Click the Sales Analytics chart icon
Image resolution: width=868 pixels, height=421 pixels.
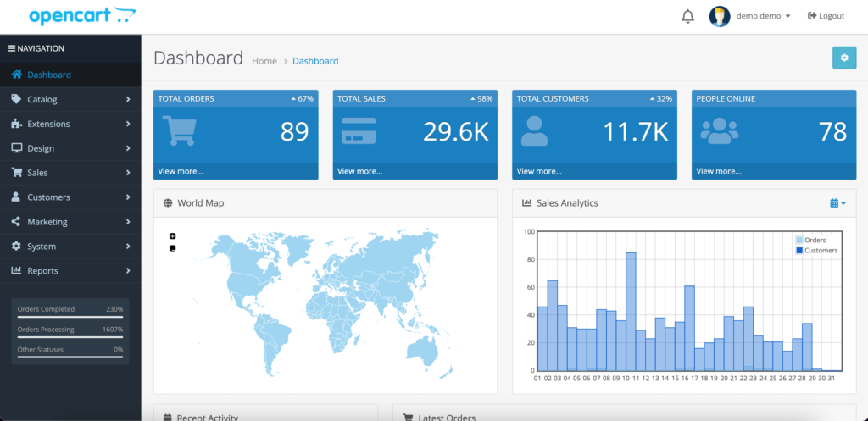(x=526, y=203)
